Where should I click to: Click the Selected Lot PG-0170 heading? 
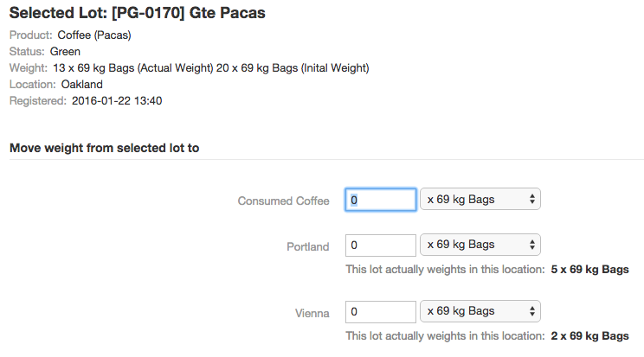(137, 13)
